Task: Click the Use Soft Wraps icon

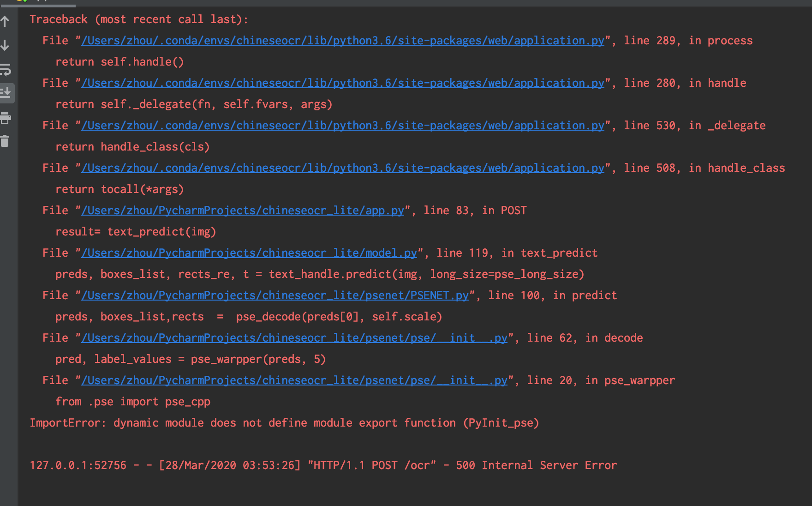Action: tap(6, 71)
